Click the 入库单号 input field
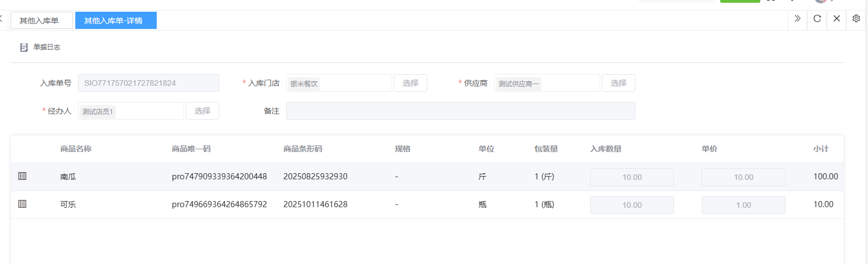The width and height of the screenshot is (868, 264). tap(148, 83)
